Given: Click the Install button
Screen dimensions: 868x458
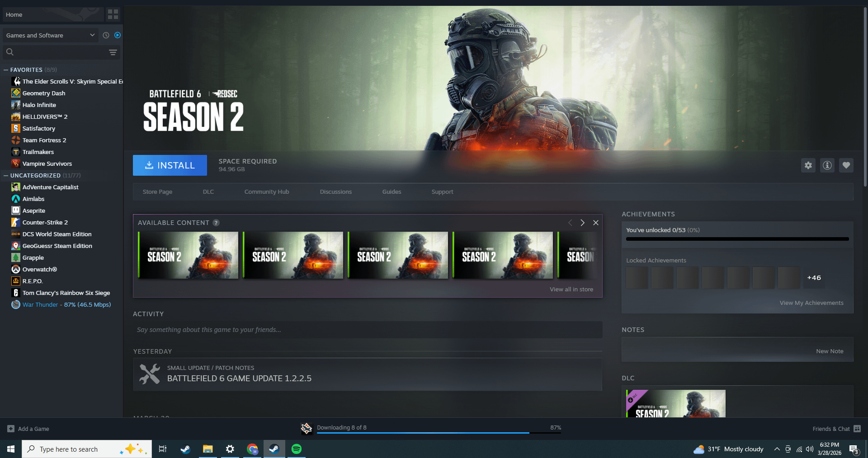Looking at the screenshot, I should 170,165.
